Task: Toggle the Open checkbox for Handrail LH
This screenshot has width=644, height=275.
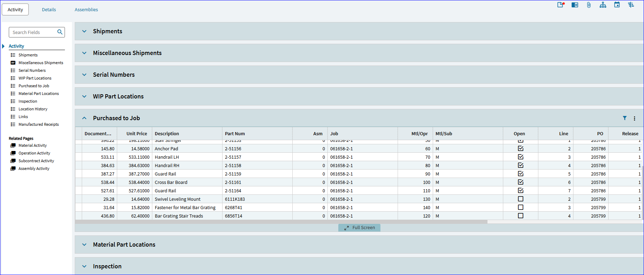Action: (520, 157)
